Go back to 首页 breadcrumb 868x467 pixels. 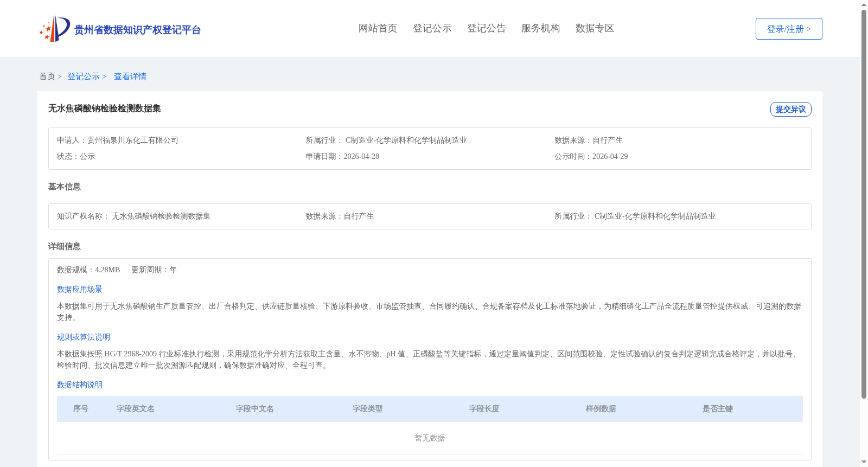pyautogui.click(x=47, y=76)
